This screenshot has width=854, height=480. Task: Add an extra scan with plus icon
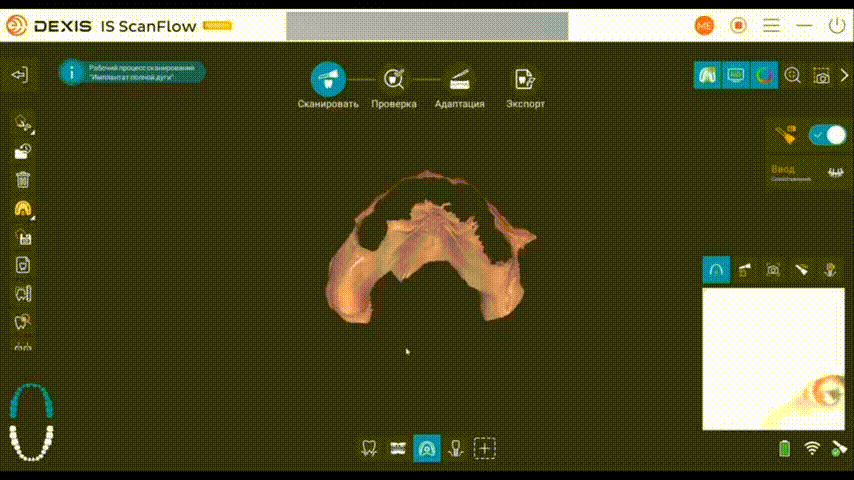[485, 448]
